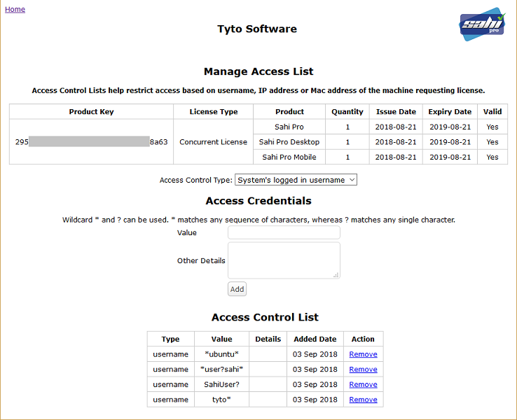Grab the Other Details resize handle
Screen dimensions: 517x420
(337, 275)
